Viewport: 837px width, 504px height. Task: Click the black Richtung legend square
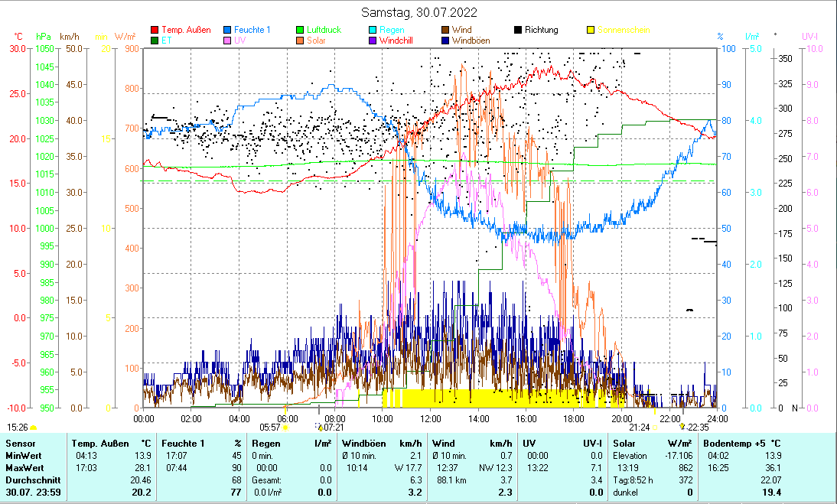pyautogui.click(x=518, y=31)
